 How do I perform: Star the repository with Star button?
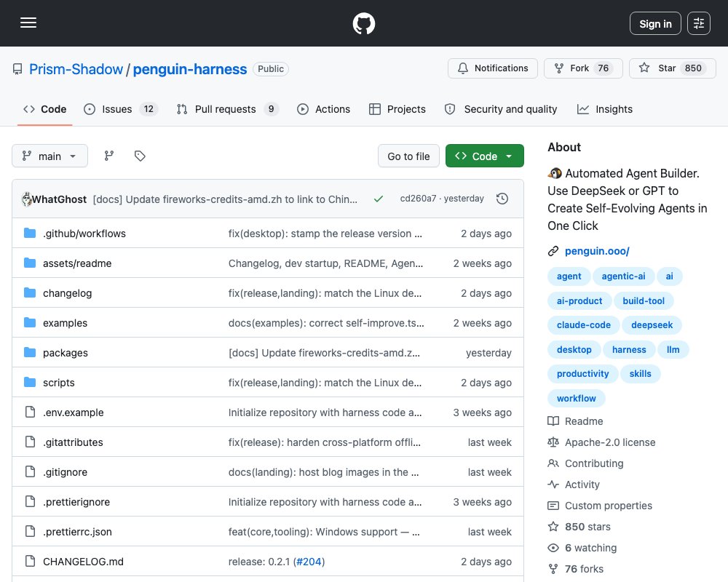[672, 68]
